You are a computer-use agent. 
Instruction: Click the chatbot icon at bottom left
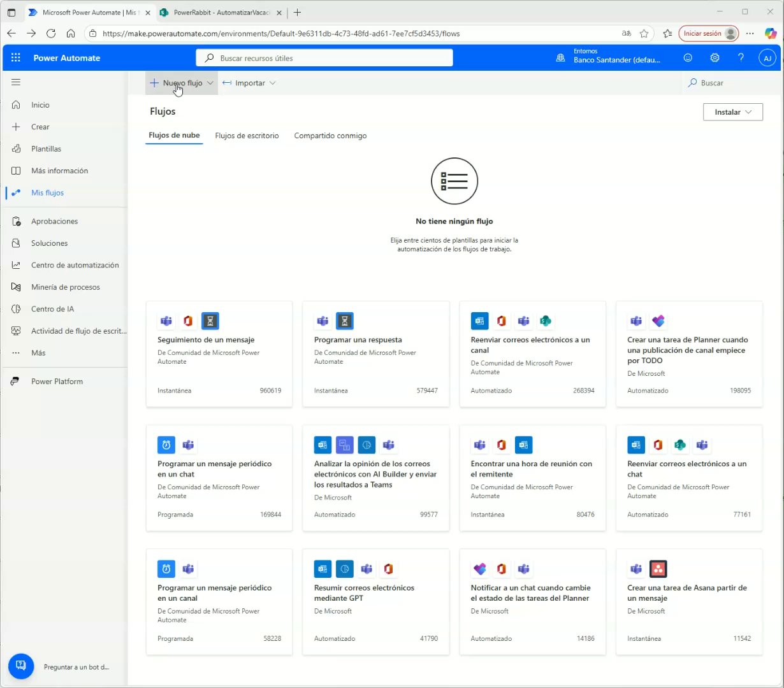(20, 666)
